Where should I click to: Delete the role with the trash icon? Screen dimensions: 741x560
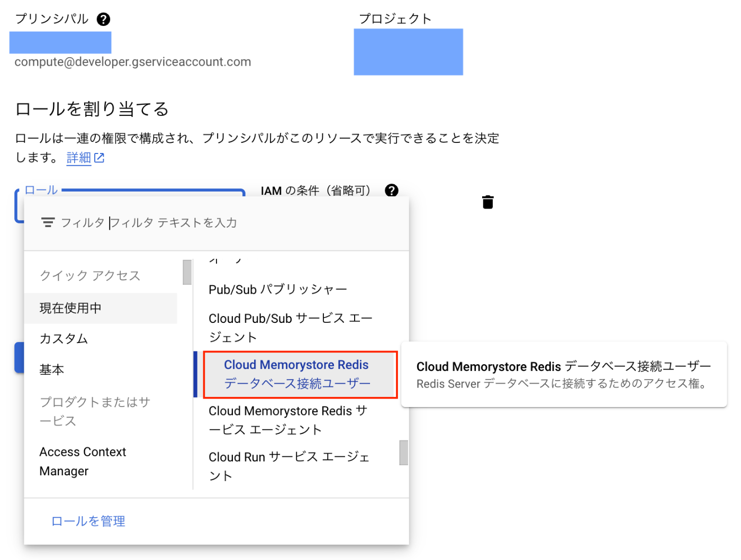tap(488, 202)
